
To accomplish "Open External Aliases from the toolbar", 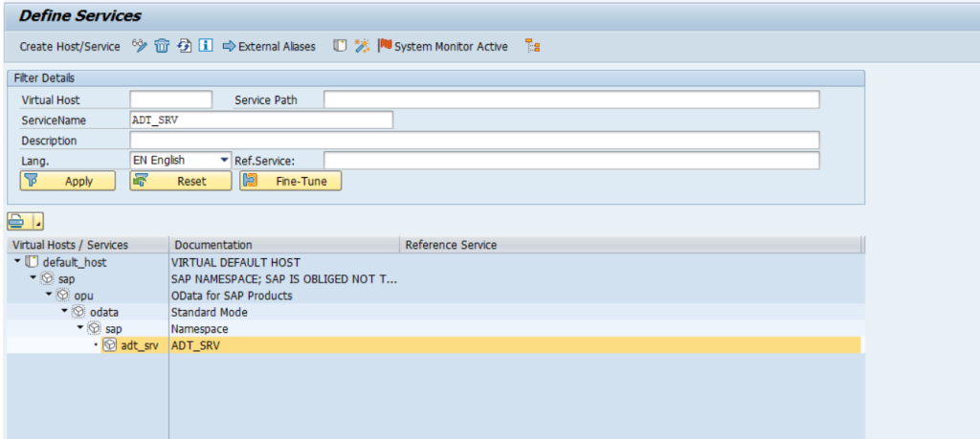I will [269, 46].
